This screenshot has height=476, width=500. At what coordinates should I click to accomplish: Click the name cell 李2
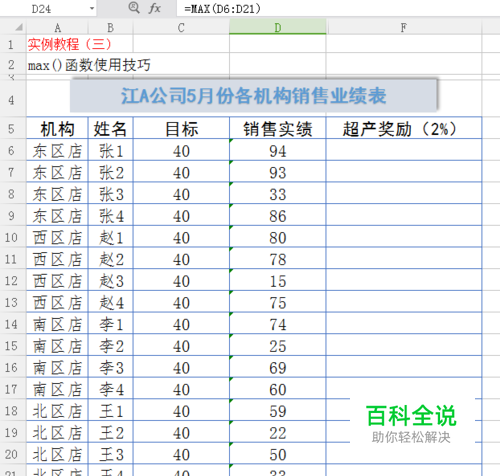tap(111, 346)
